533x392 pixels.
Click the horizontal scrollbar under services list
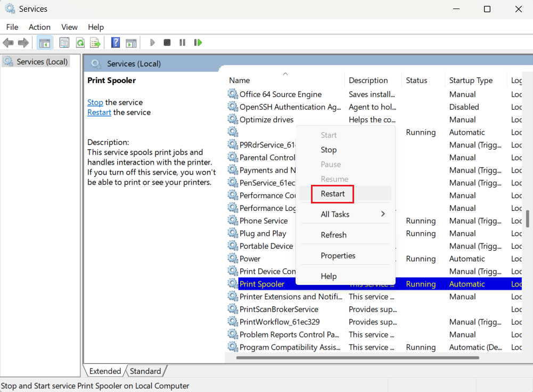point(373,357)
